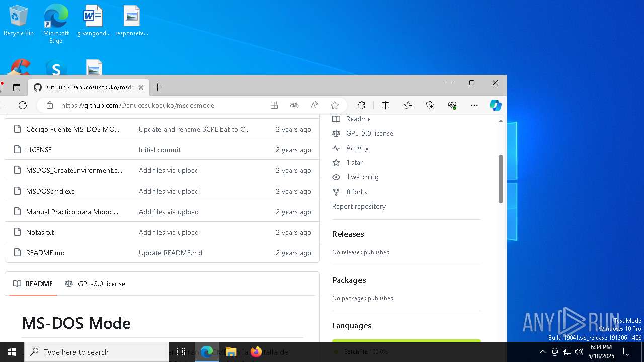Open MSDOScmd.exe file
The height and width of the screenshot is (362, 644).
50,191
